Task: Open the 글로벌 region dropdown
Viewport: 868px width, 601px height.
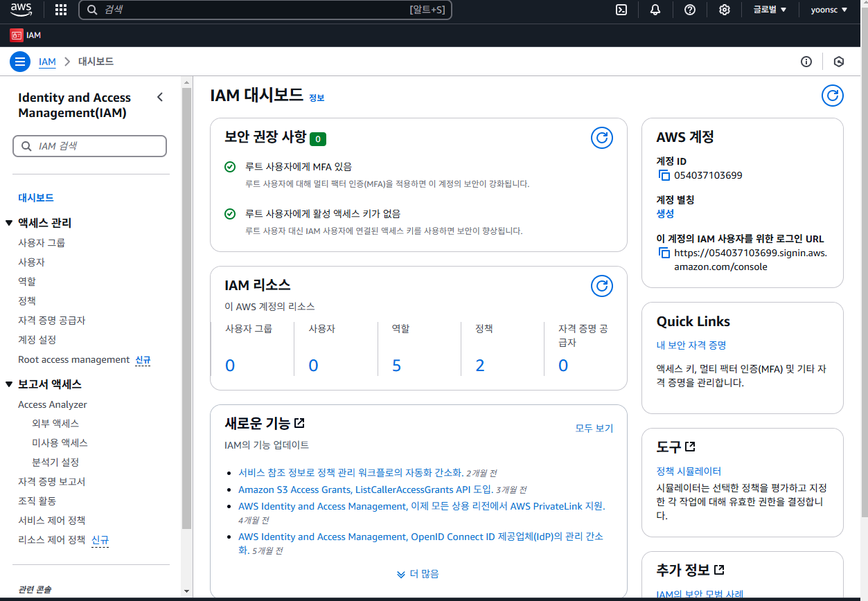Action: tap(770, 10)
